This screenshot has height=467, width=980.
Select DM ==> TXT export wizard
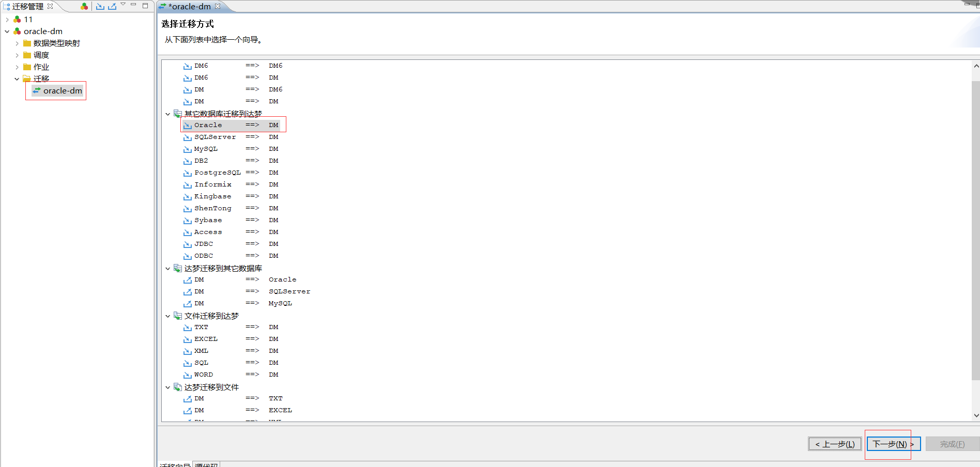point(233,398)
